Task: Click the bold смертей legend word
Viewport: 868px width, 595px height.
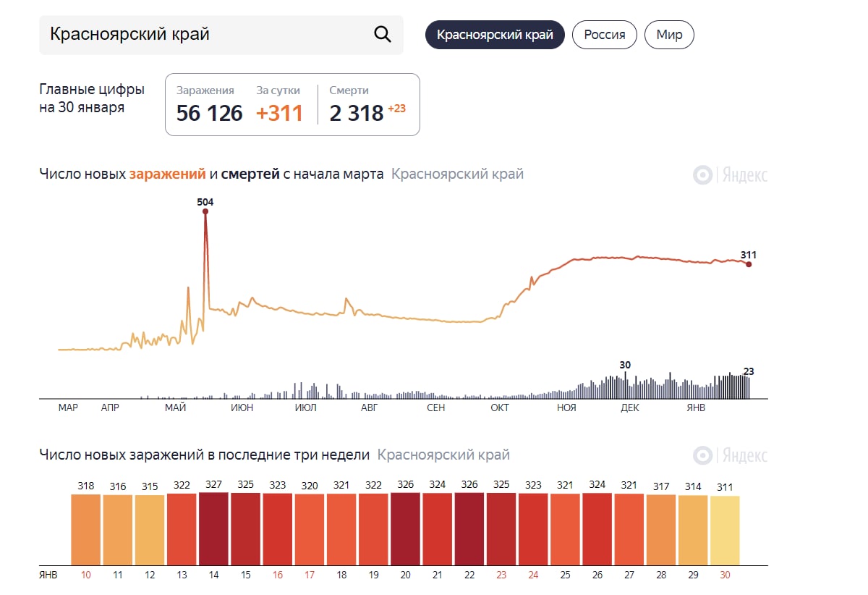Action: pyautogui.click(x=250, y=174)
